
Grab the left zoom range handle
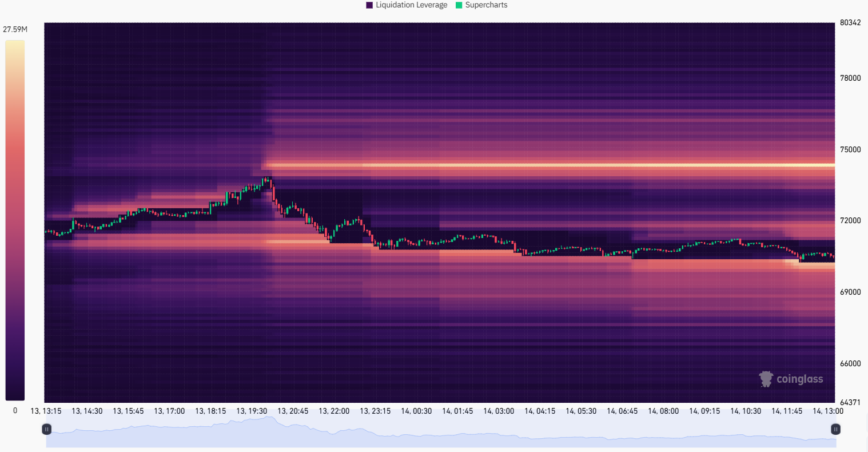[x=47, y=429]
